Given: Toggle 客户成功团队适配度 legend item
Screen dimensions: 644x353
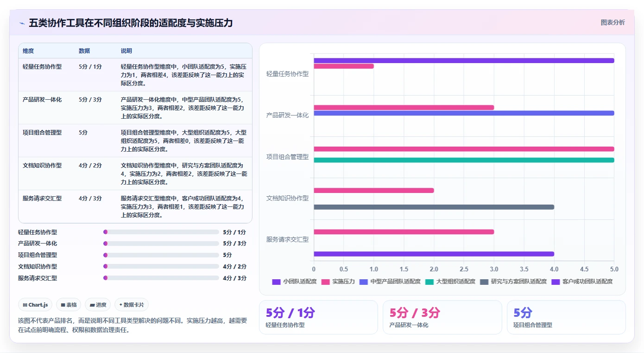Looking at the screenshot, I should tap(582, 282).
